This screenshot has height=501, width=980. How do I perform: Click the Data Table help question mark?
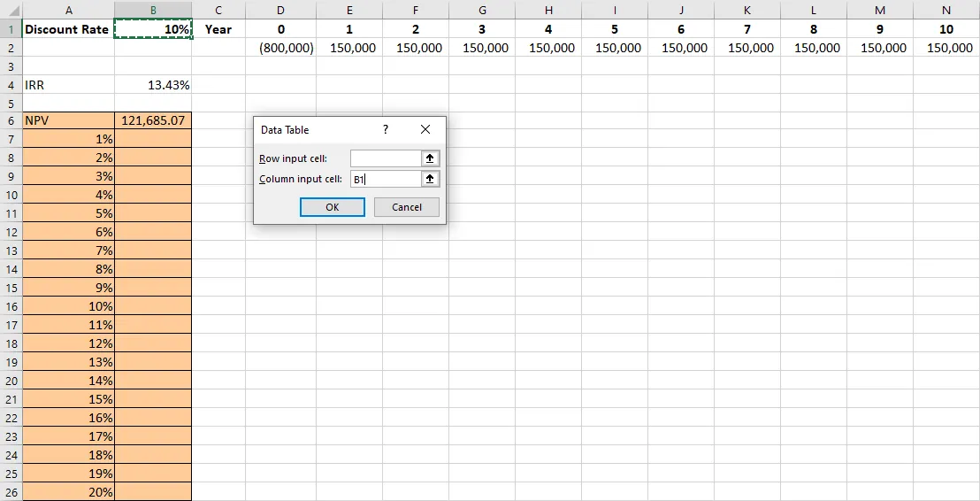pos(386,129)
